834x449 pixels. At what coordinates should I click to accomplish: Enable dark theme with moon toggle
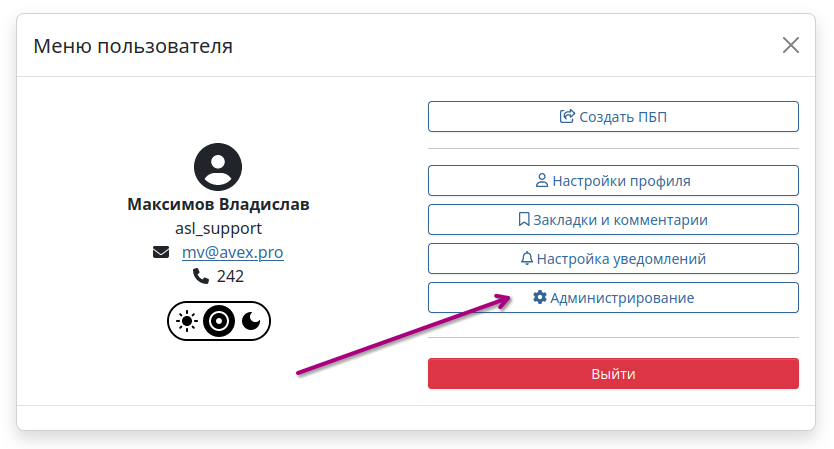coord(251,321)
